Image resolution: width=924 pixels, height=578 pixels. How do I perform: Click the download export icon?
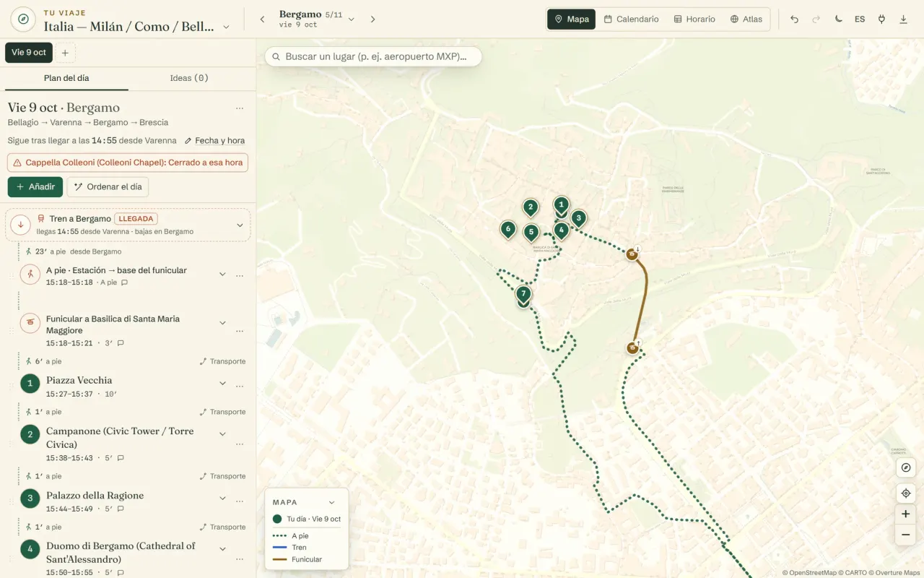pyautogui.click(x=903, y=19)
